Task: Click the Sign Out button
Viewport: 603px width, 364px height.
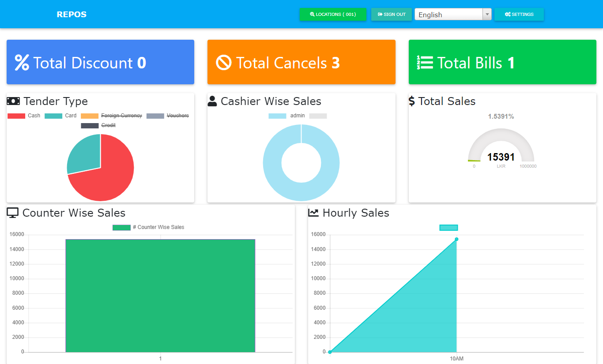Action: [x=392, y=14]
